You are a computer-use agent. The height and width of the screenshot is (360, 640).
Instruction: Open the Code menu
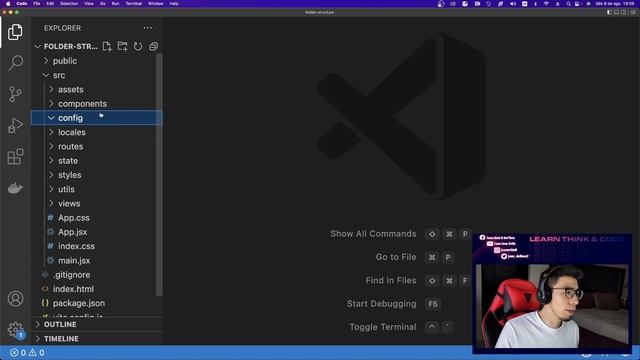click(22, 4)
